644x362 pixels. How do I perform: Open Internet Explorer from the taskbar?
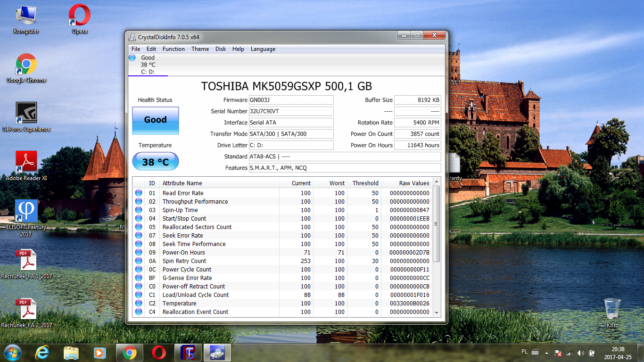[x=42, y=353]
